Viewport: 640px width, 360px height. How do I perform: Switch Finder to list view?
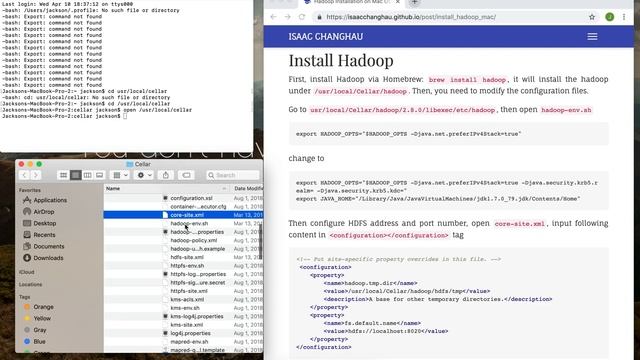pyautogui.click(x=76, y=175)
